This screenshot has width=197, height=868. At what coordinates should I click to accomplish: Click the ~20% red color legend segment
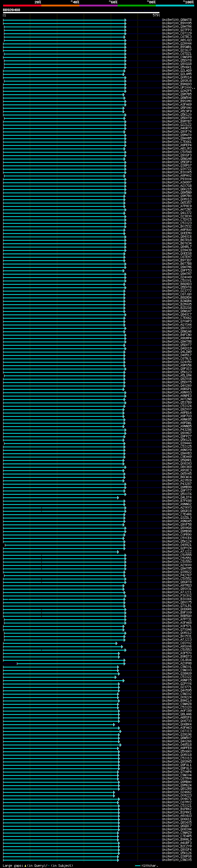[x=22, y=6]
